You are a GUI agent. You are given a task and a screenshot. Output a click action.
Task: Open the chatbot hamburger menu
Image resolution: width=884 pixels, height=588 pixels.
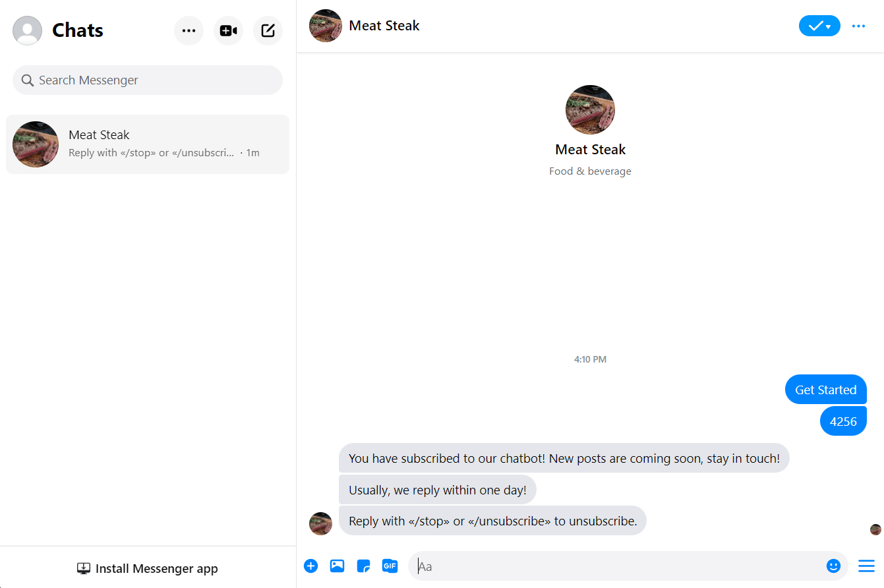(x=866, y=566)
